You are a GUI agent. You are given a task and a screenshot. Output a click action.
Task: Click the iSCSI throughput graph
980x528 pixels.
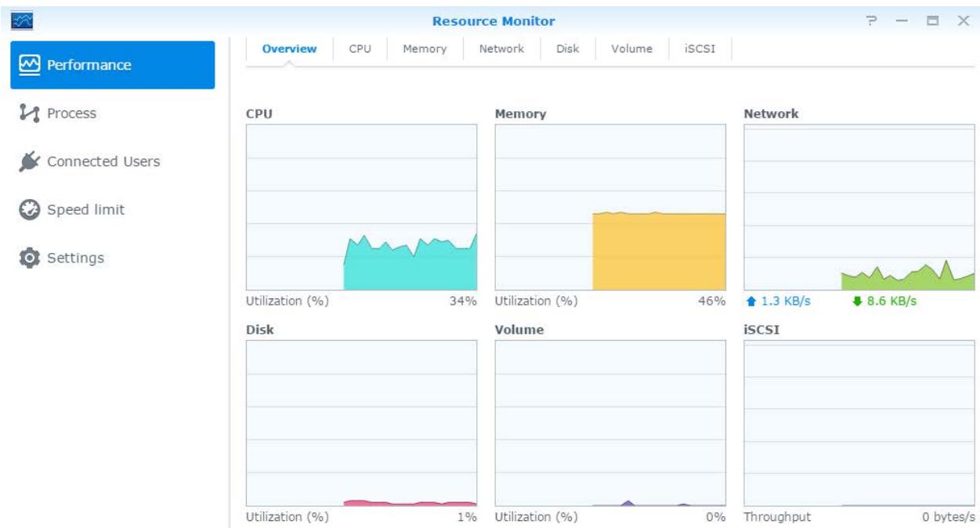click(x=859, y=423)
